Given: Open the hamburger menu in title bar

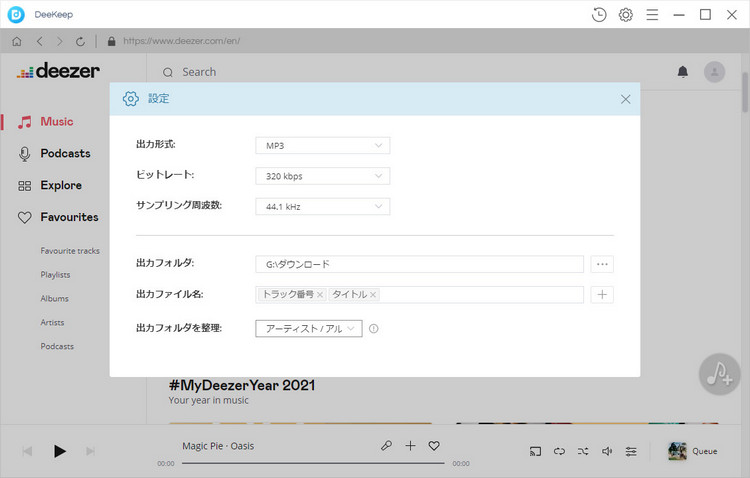Looking at the screenshot, I should 652,15.
